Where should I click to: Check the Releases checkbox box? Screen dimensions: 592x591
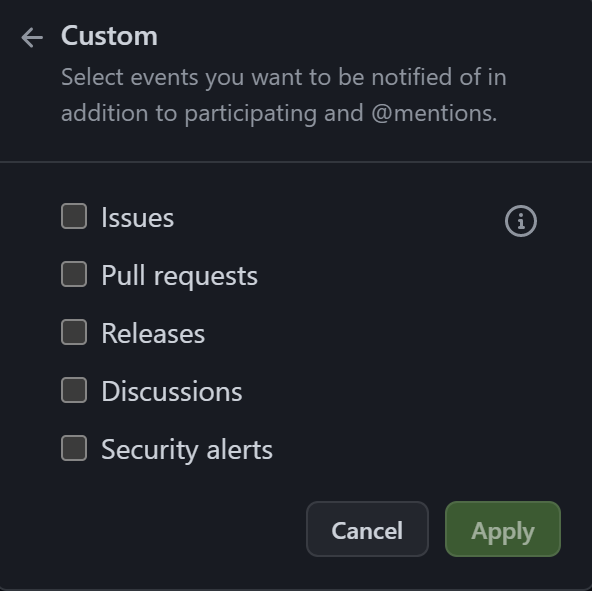(74, 332)
